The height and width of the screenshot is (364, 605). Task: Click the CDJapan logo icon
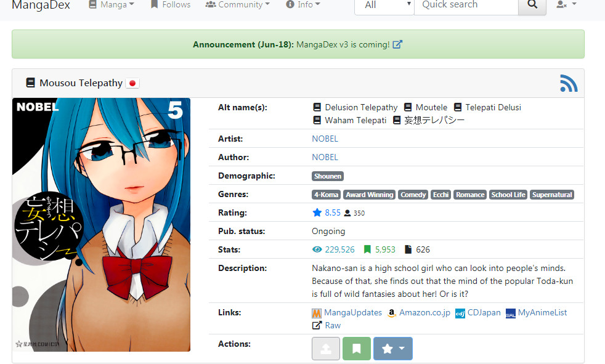(x=460, y=313)
